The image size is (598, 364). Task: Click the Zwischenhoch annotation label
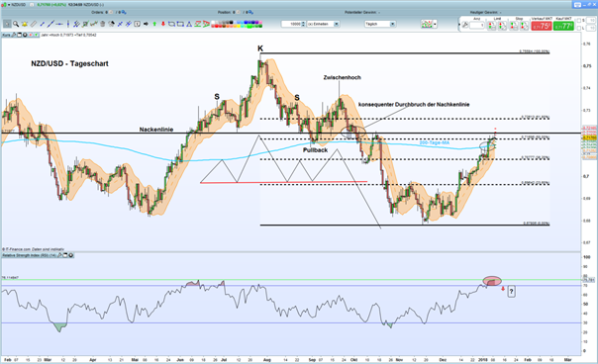pos(343,77)
